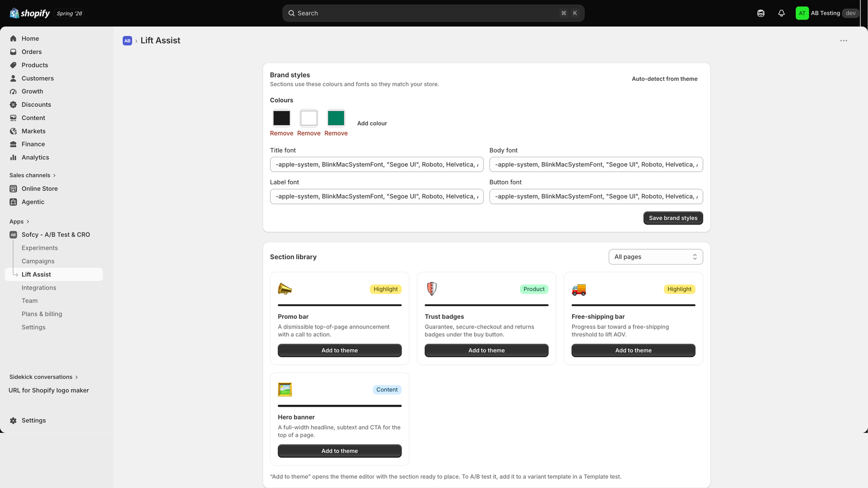Add Trust badges to theme
Screen dimensions: 868x488
[x=487, y=350]
